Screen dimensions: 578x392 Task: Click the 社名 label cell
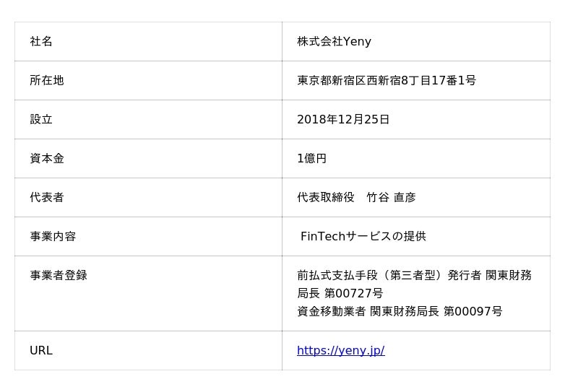(x=41, y=42)
